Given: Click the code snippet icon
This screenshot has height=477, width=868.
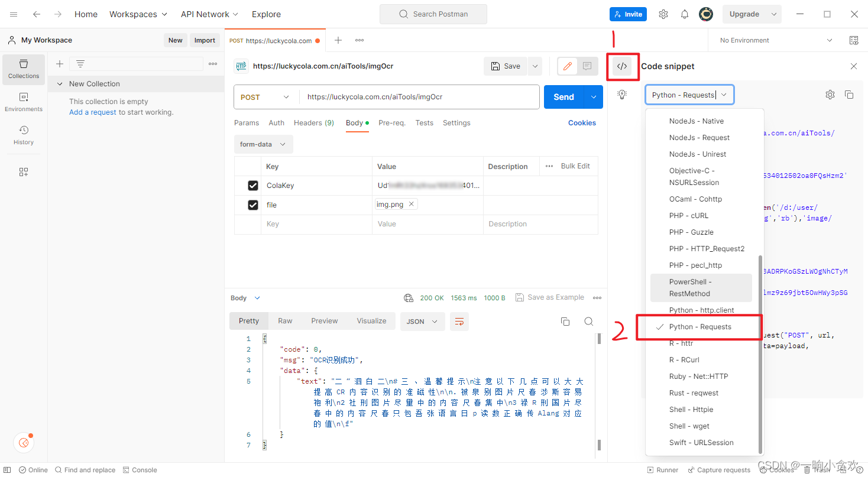Looking at the screenshot, I should (622, 66).
